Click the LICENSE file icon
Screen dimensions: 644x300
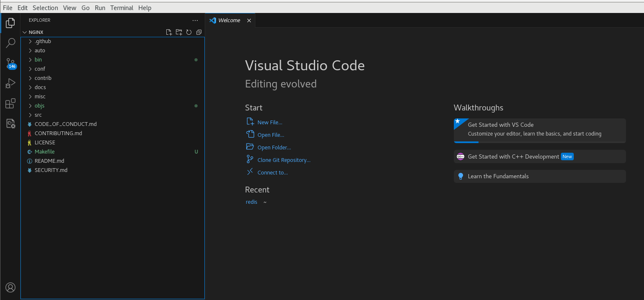coord(30,143)
